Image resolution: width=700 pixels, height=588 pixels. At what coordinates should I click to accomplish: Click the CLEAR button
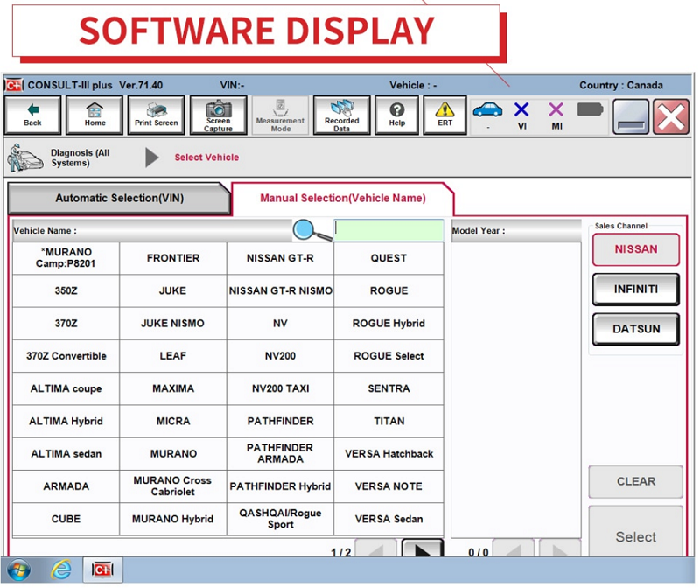(636, 482)
